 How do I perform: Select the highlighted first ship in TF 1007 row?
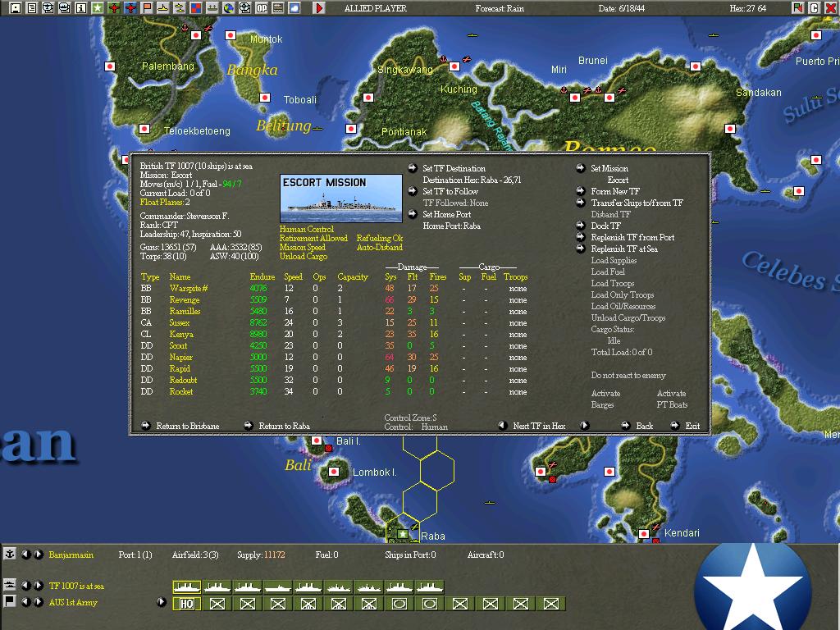186,587
